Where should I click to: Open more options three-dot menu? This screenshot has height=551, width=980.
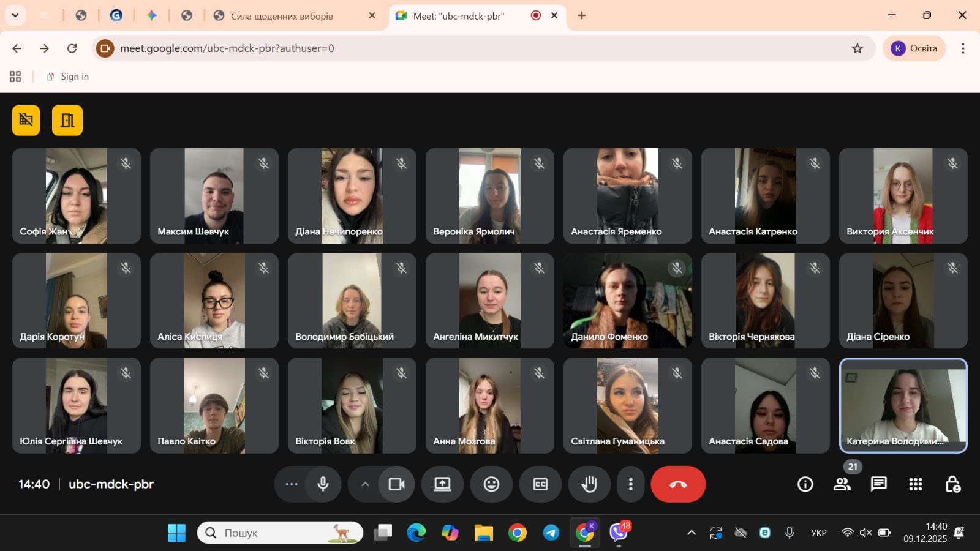(630, 484)
